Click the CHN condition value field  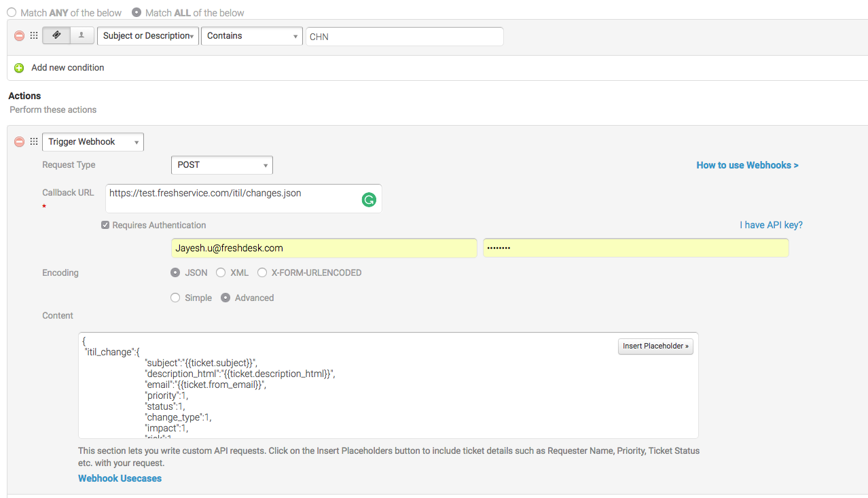pos(405,37)
